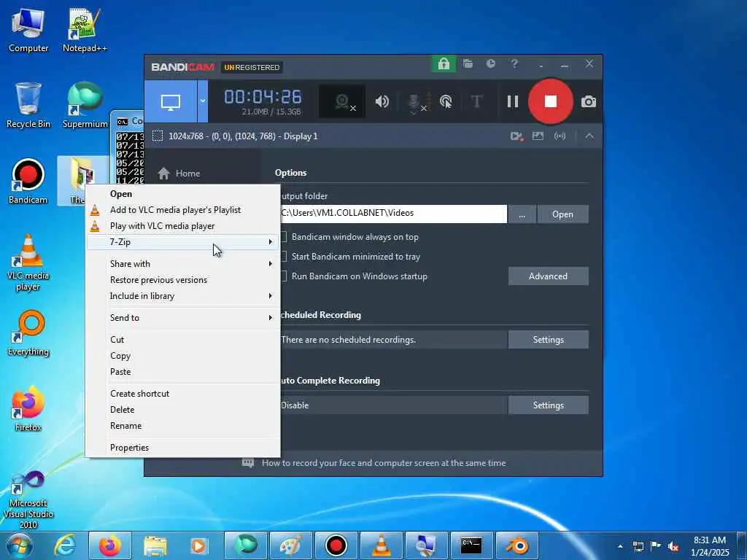This screenshot has width=747, height=560.
Task: Browse output folder with ellipsis button
Action: click(522, 214)
